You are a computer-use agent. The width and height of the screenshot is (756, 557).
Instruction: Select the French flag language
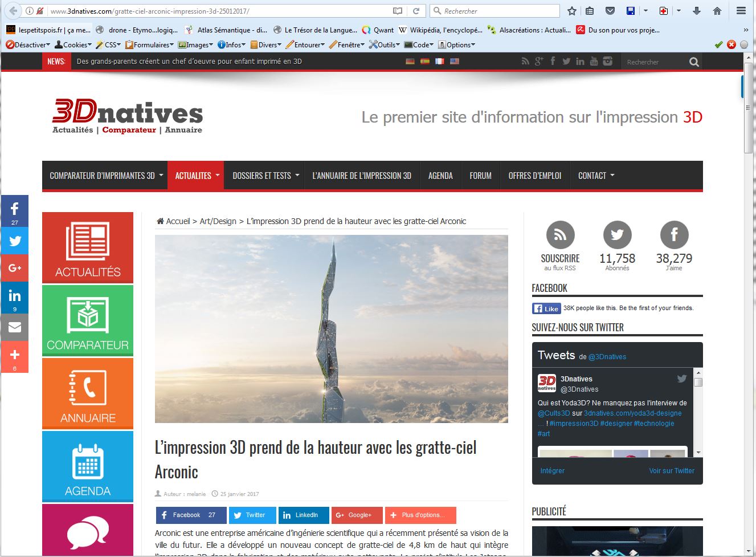tap(439, 62)
